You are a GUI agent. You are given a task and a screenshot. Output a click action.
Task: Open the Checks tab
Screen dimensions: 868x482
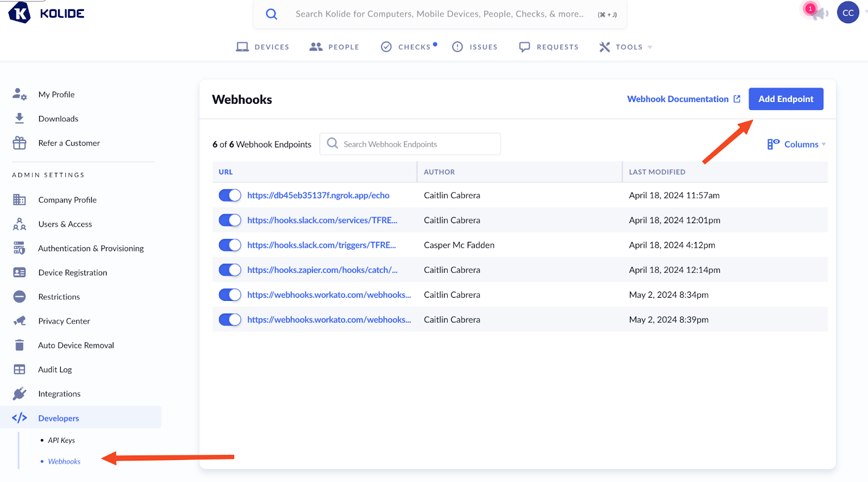click(408, 47)
